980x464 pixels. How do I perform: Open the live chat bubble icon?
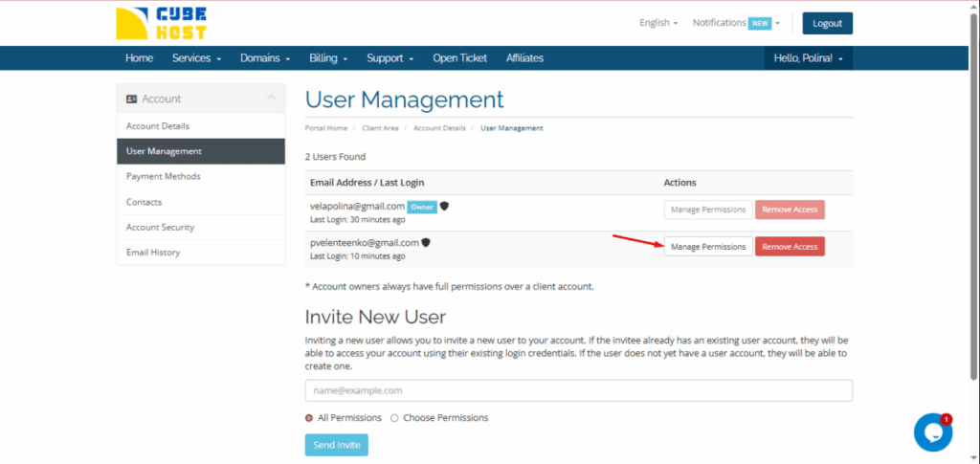(932, 432)
